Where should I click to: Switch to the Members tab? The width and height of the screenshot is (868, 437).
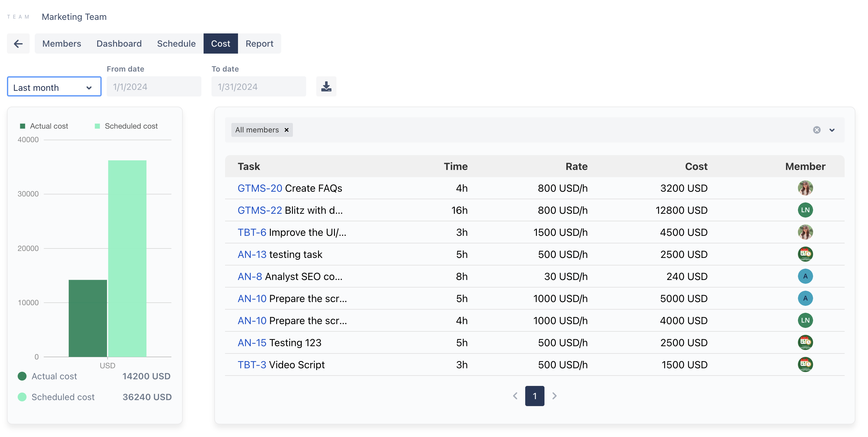62,44
